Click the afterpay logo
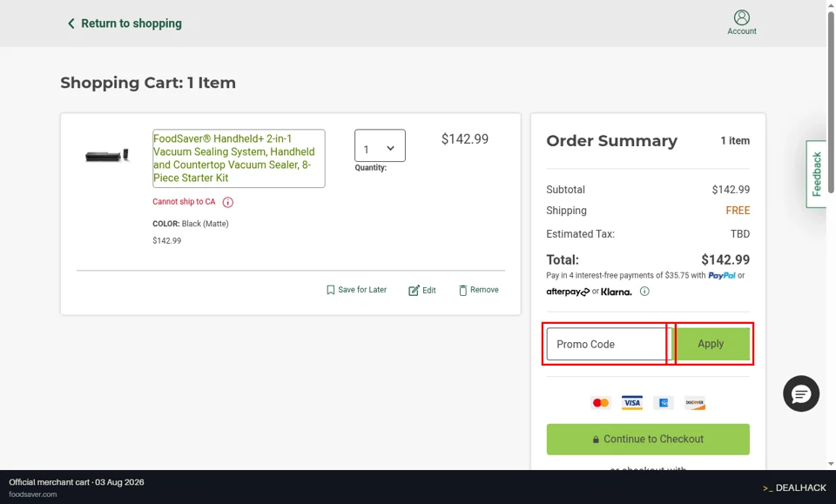The image size is (836, 504). [x=568, y=292]
